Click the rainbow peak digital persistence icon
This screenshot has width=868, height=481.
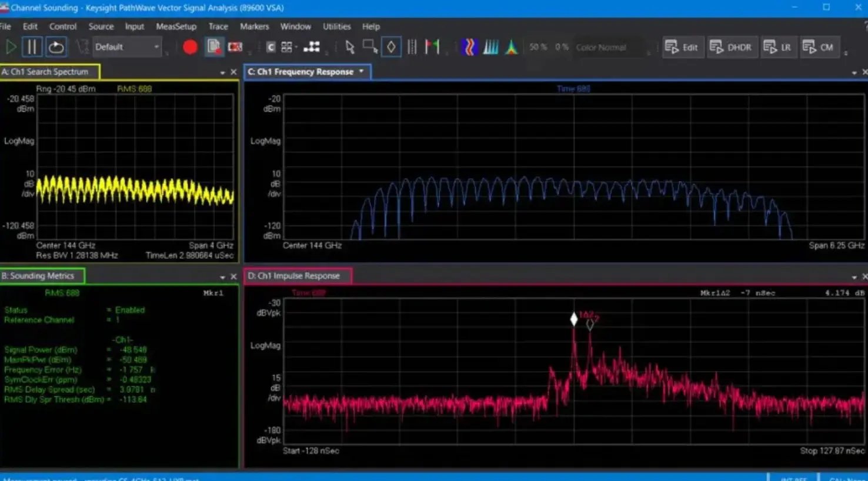(512, 47)
